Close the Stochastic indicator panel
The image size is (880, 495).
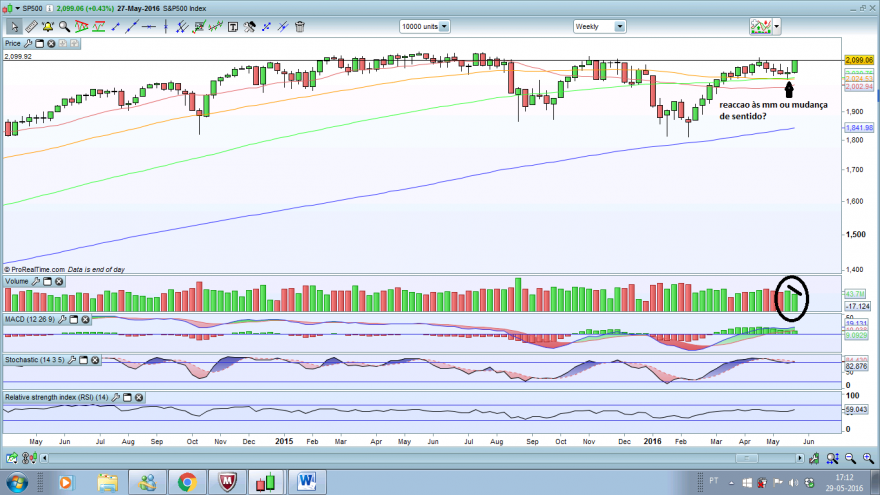[95, 360]
